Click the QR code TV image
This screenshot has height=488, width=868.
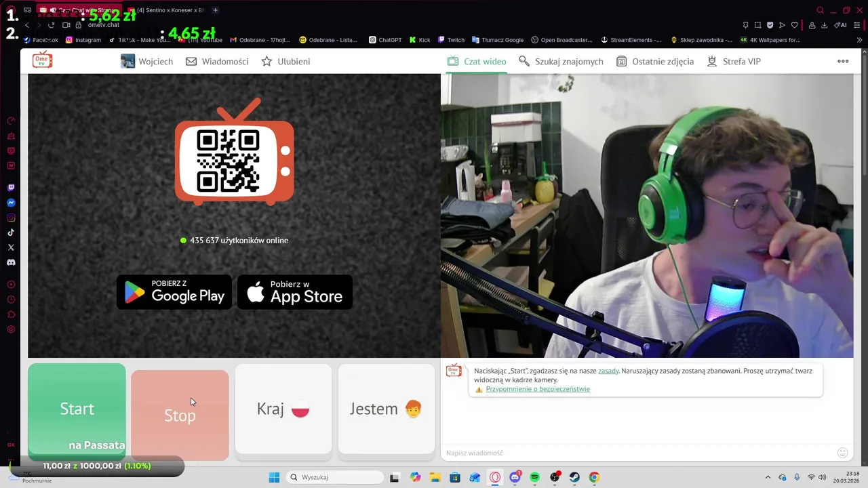point(234,152)
